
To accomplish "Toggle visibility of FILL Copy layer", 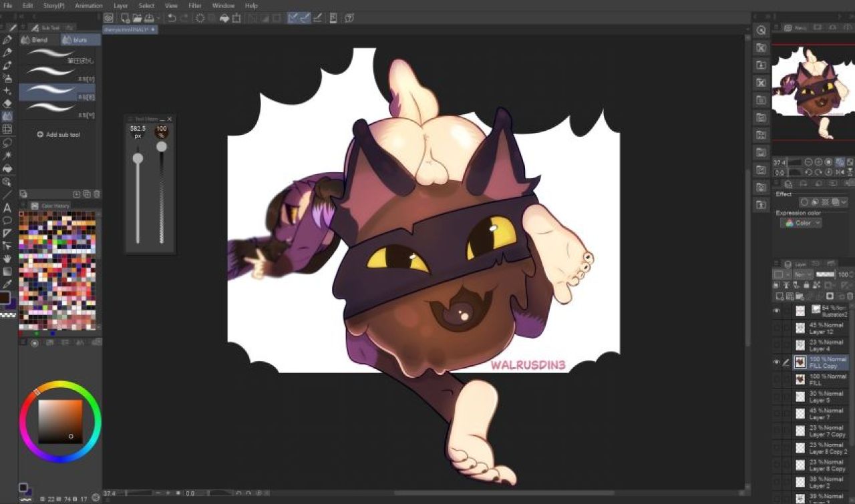I will (776, 362).
